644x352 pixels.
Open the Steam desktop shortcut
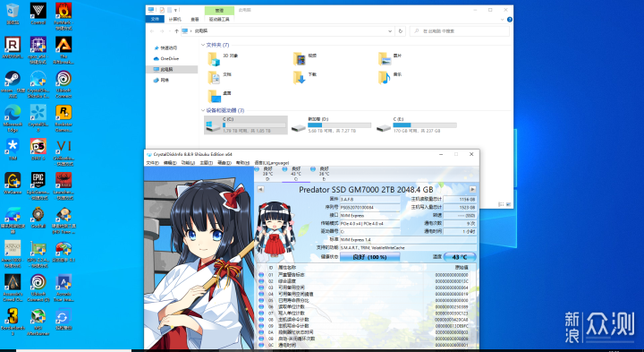click(x=13, y=84)
